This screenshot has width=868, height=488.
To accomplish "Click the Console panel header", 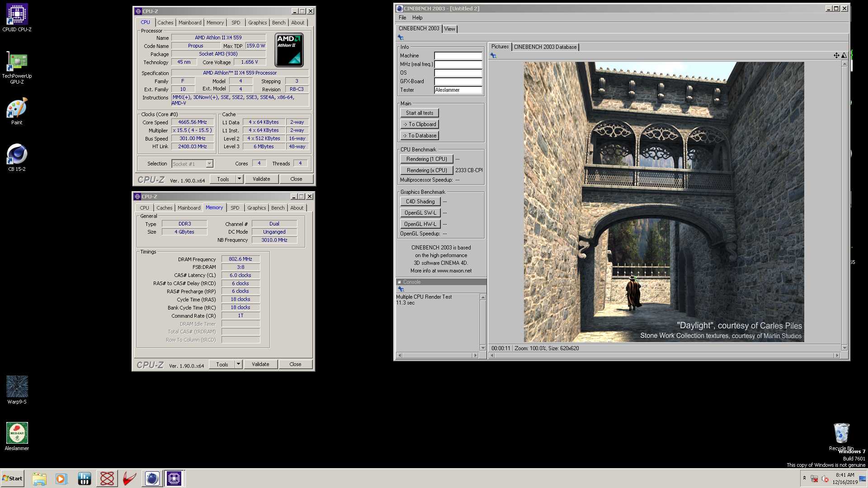I will click(441, 282).
